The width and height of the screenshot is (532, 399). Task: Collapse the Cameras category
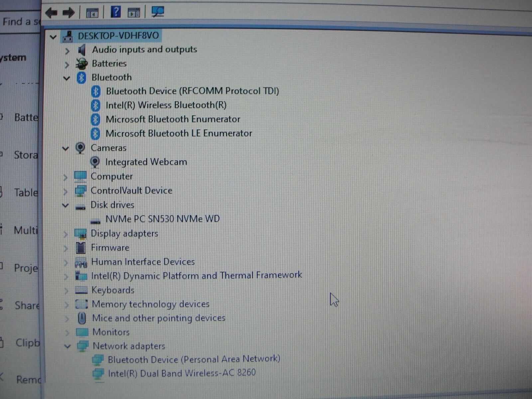pos(66,149)
